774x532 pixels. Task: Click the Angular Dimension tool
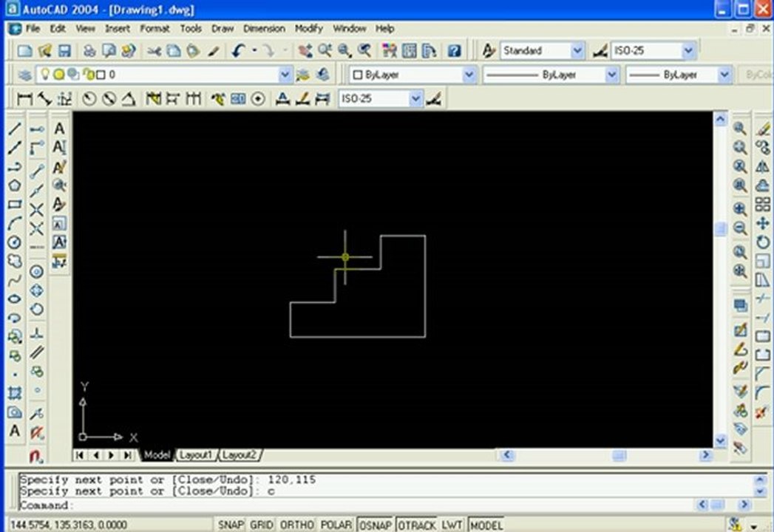[129, 99]
